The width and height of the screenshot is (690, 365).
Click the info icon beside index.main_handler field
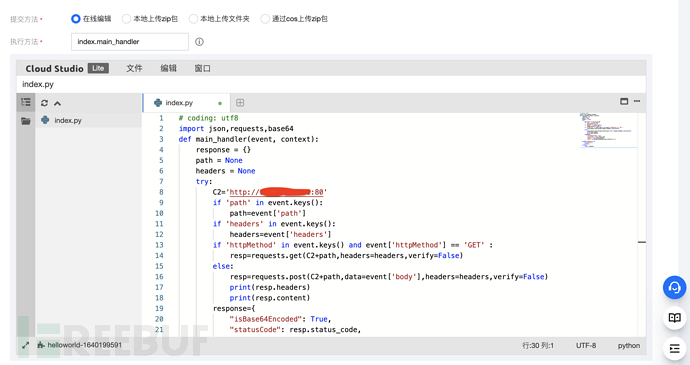pyautogui.click(x=199, y=42)
